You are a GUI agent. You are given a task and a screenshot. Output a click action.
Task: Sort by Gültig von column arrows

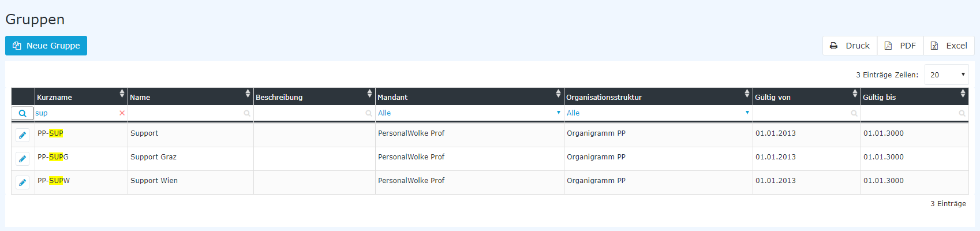click(855, 94)
